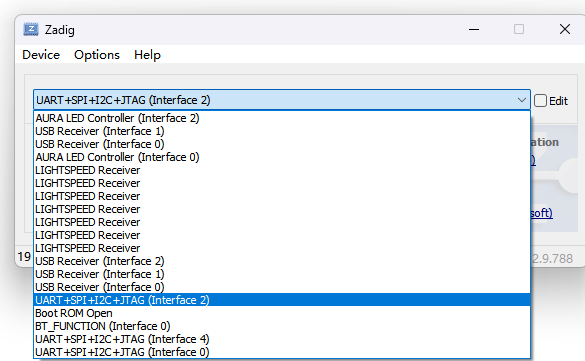Open the Options menu
The image size is (585, 361).
click(x=97, y=55)
